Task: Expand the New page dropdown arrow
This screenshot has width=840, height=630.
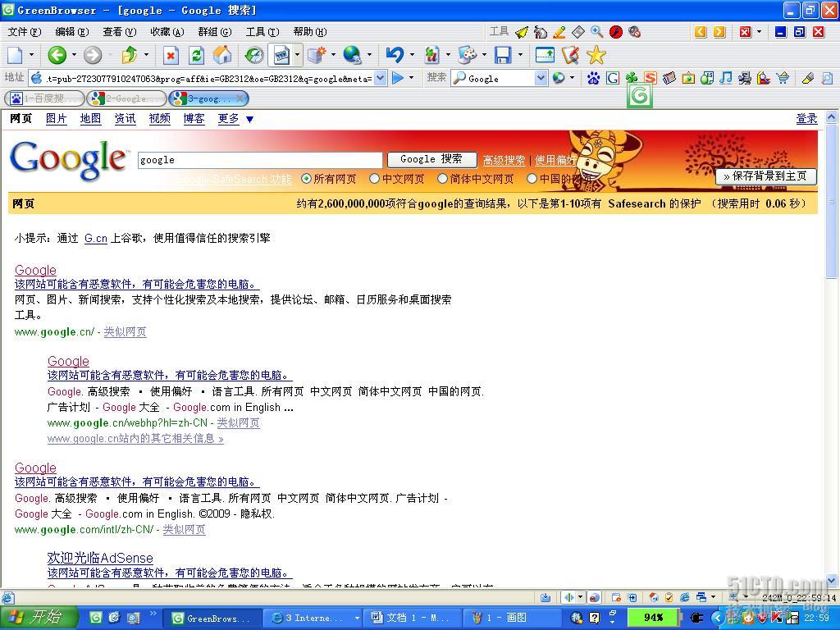Action: [31, 55]
